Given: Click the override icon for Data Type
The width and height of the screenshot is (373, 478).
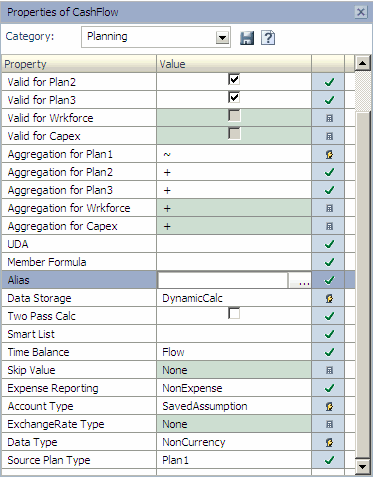Looking at the screenshot, I should click(329, 442).
